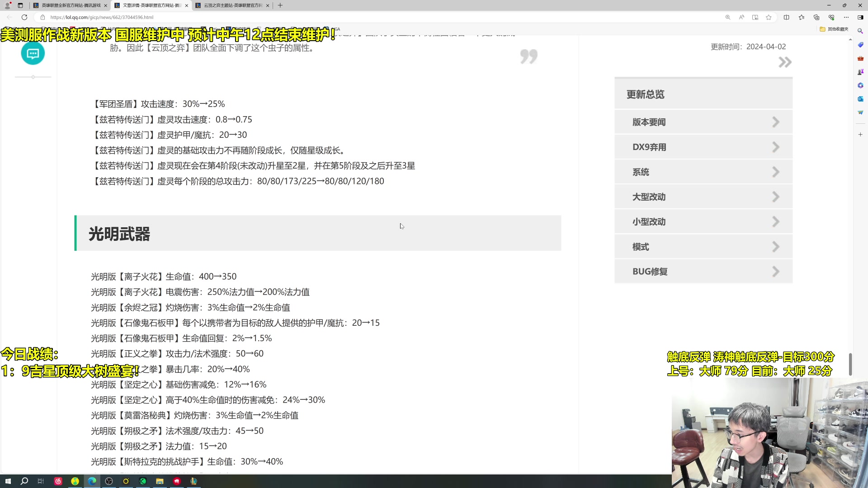Click the browser essentials heart icon

pyautogui.click(x=831, y=17)
